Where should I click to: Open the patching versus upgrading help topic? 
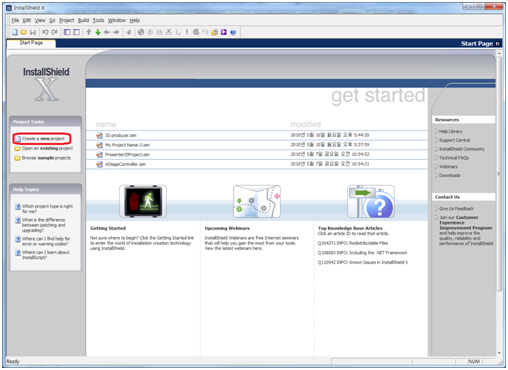44,225
